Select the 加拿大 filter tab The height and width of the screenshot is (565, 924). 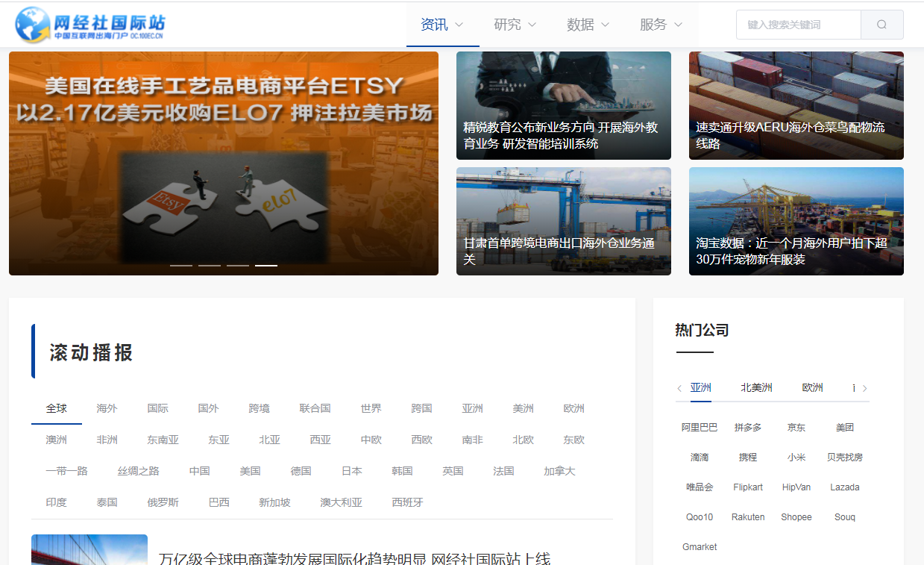560,471
